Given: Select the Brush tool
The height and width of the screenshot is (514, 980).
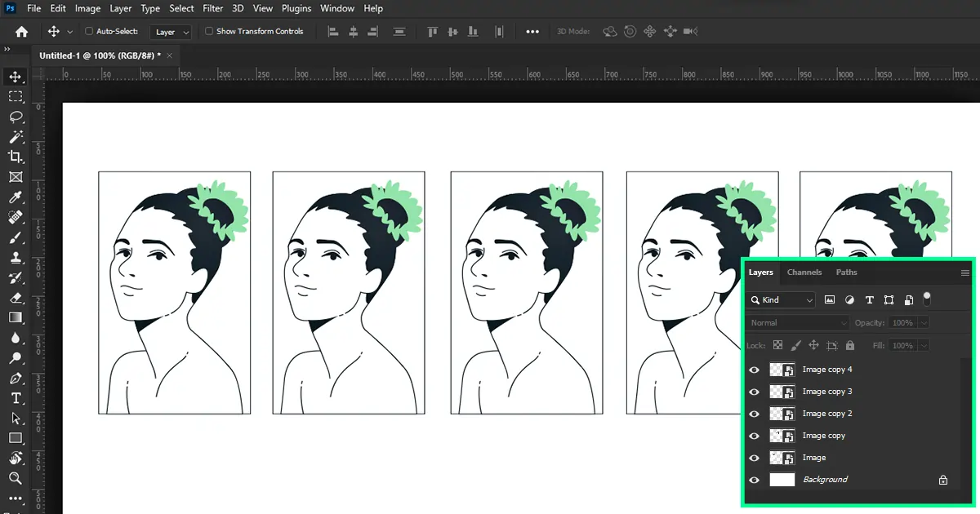Looking at the screenshot, I should (x=16, y=237).
